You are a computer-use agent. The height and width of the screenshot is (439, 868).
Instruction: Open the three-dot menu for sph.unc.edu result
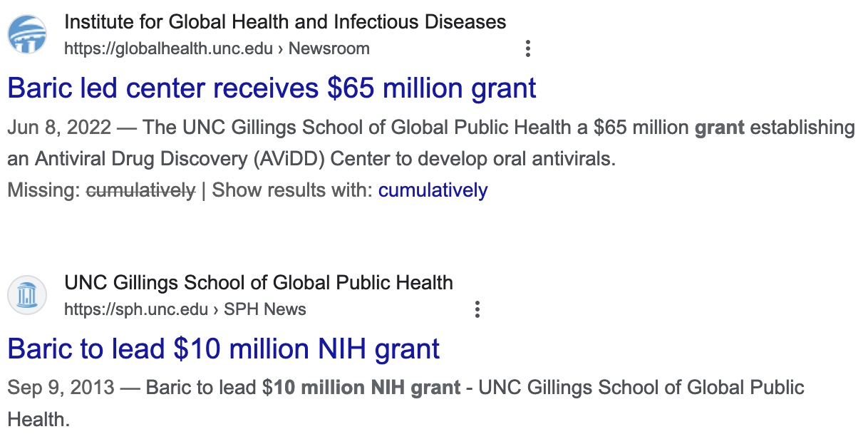point(477,309)
